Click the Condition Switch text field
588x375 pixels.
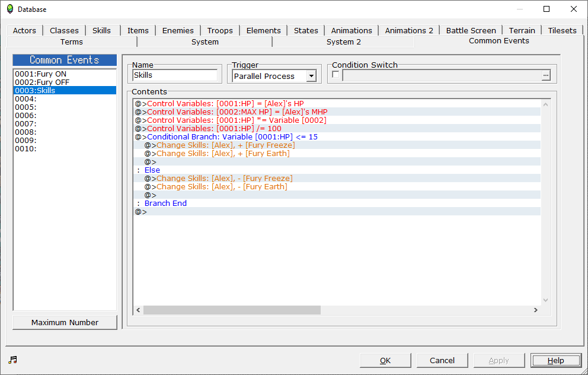[442, 75]
